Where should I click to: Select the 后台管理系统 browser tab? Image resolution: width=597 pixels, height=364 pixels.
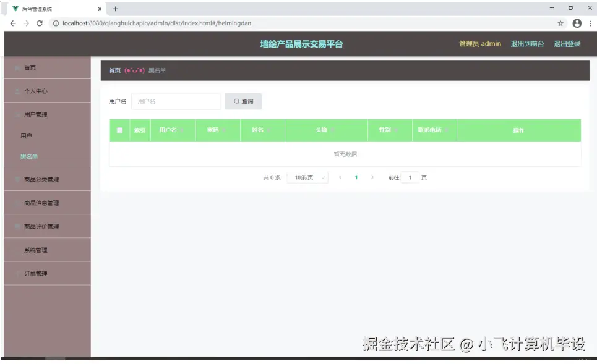tap(57, 9)
